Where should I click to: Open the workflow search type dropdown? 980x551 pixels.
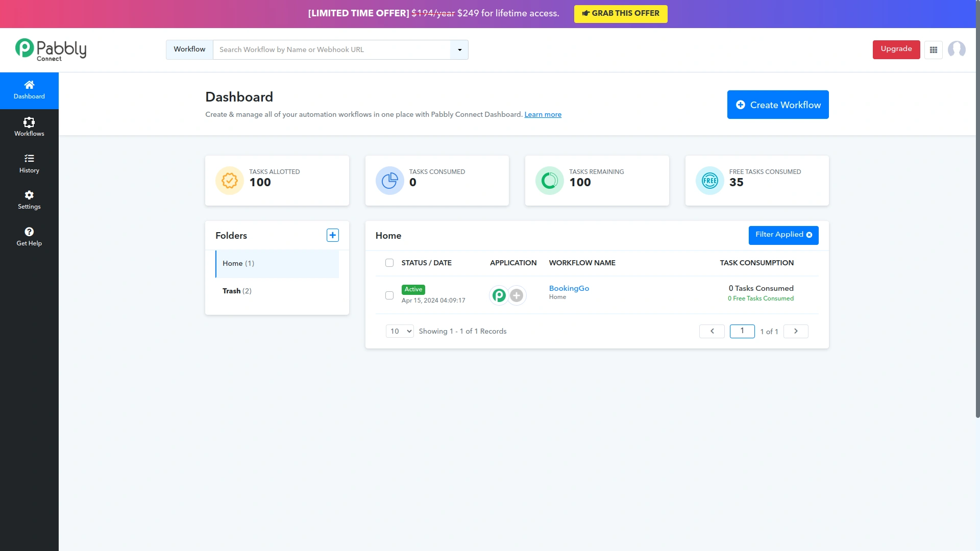click(459, 49)
